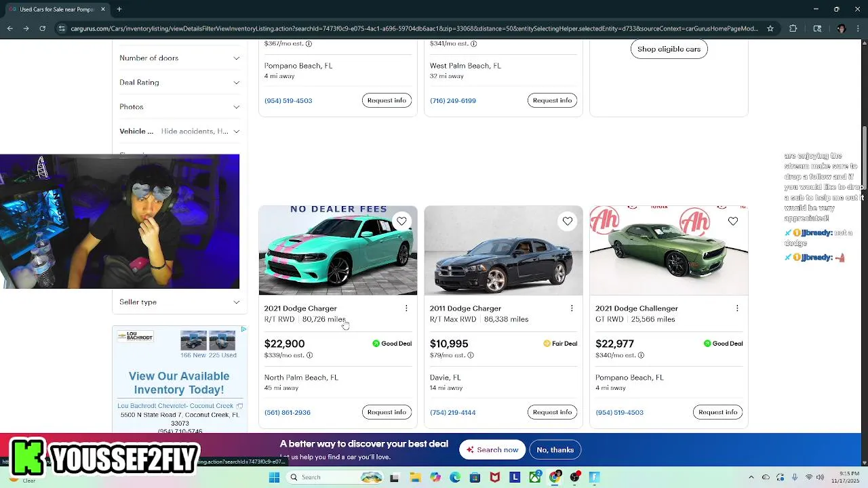Click Request info for Davie 2011 Charger

point(552,412)
